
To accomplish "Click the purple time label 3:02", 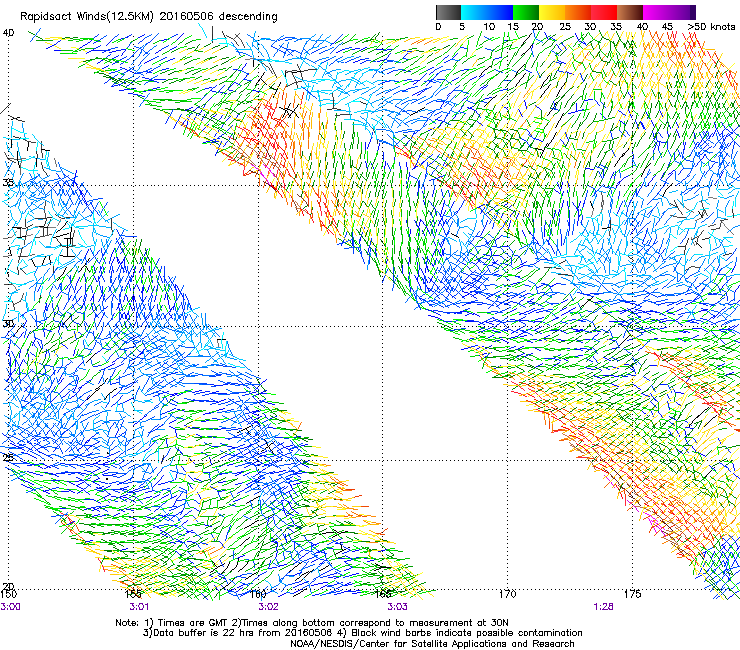I will [x=268, y=607].
